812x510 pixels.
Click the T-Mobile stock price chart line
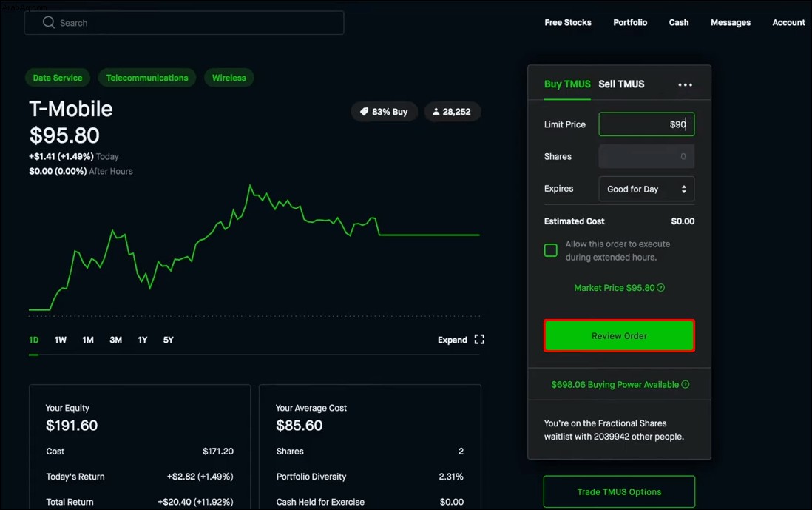[254, 246]
